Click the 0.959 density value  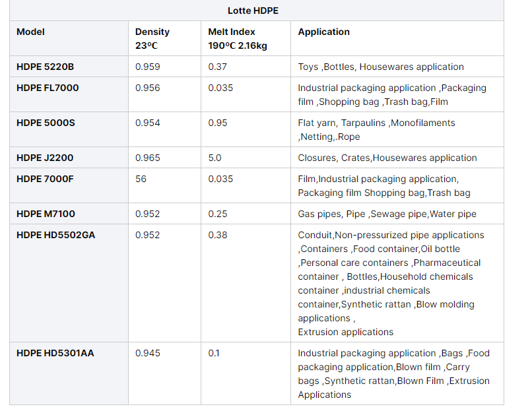(x=147, y=67)
